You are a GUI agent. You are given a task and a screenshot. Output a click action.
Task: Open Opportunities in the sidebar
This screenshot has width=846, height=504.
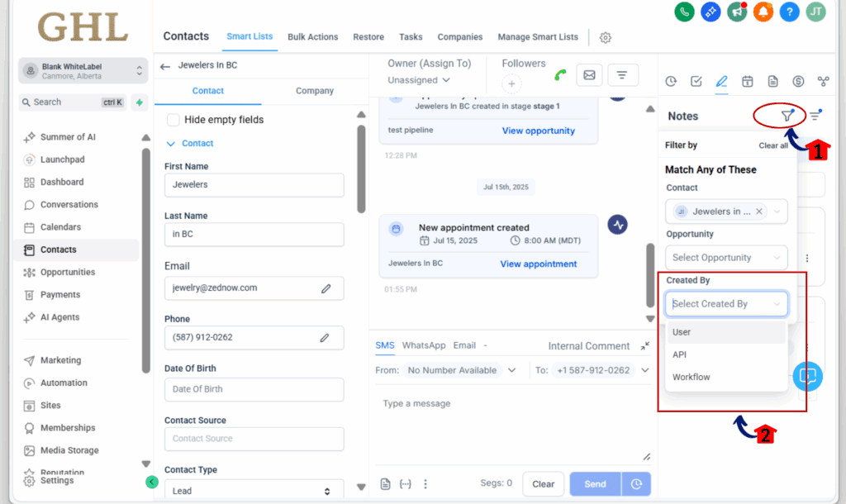tap(68, 273)
